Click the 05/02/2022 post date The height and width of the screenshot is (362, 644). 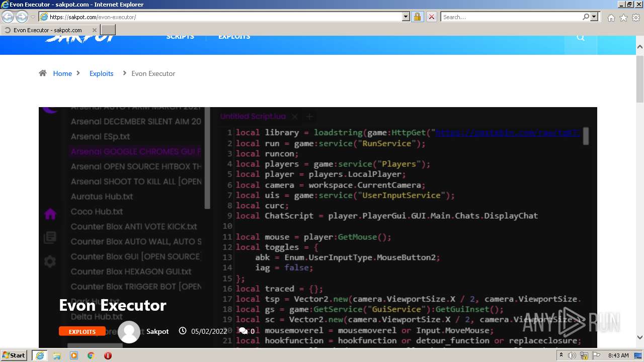[x=209, y=331]
